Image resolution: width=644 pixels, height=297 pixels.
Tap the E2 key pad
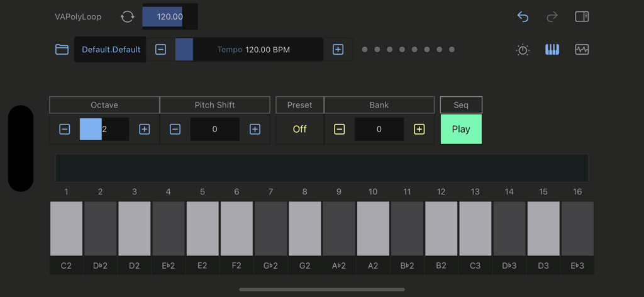(x=203, y=229)
